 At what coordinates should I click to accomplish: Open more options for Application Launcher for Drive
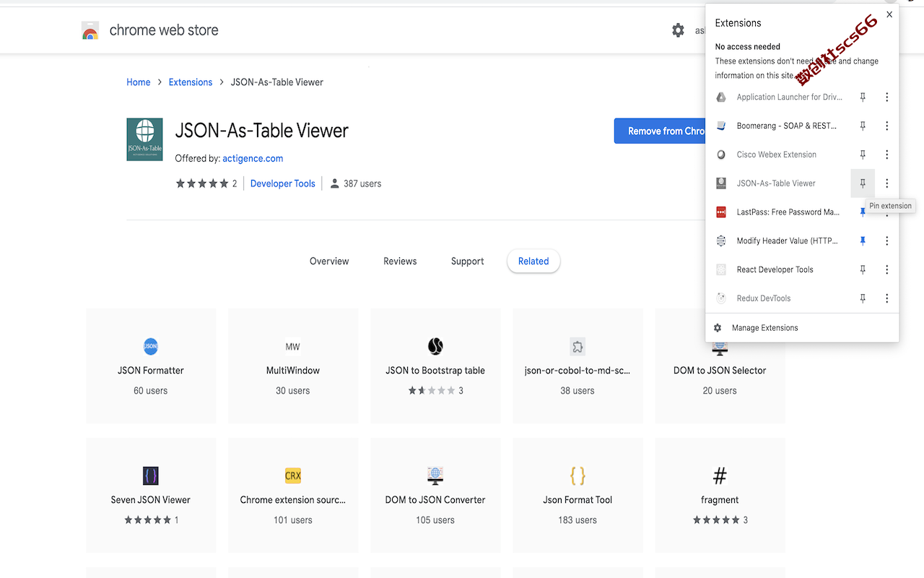click(x=887, y=97)
